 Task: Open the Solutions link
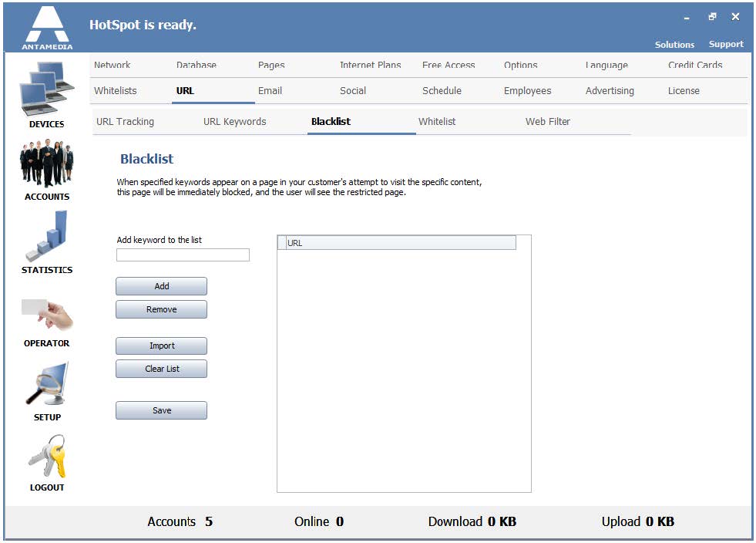pos(674,45)
